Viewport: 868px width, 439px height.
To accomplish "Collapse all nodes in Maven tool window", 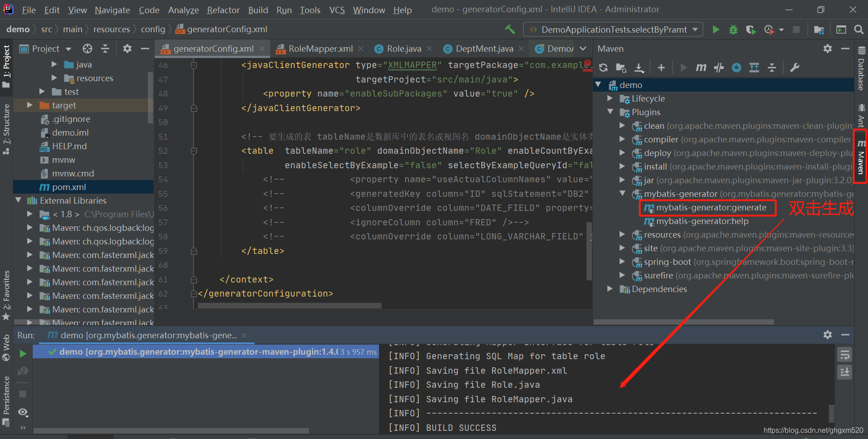I will pyautogui.click(x=772, y=68).
